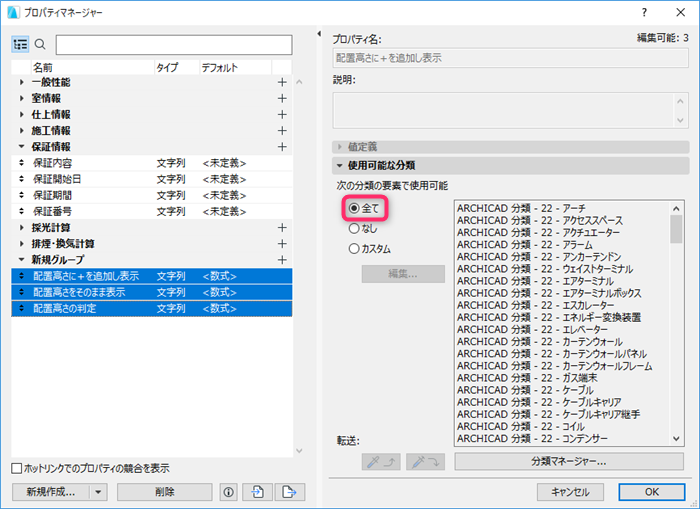Select ARCHICAD 分類 - 22 - エスカレーター item
Screen dimensions: 700x509
click(536, 305)
